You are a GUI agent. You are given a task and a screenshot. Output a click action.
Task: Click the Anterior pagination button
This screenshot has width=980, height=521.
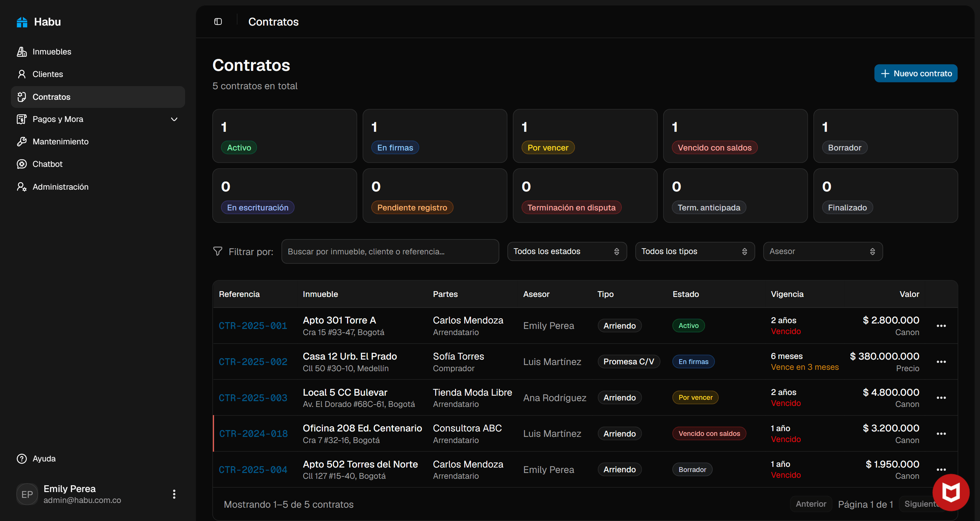[x=811, y=504]
